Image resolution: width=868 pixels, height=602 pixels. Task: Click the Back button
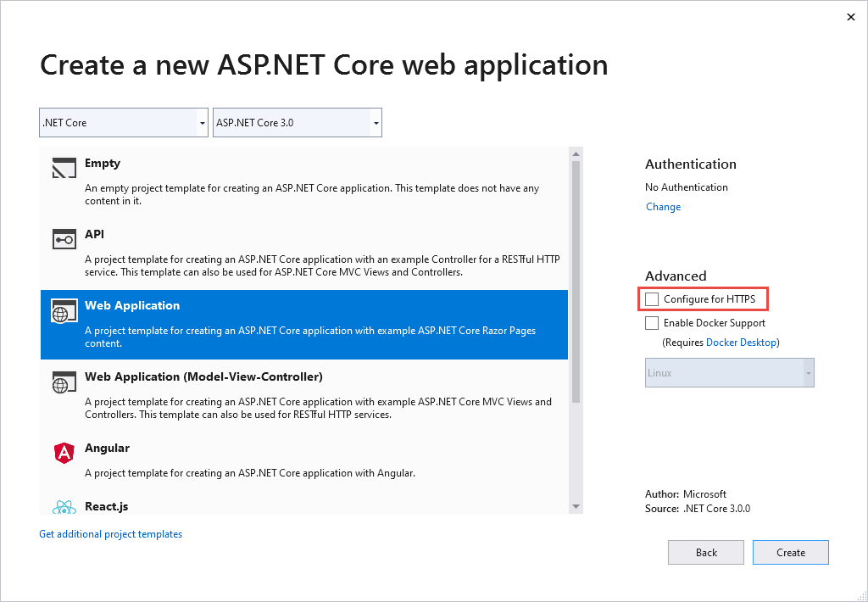point(706,552)
